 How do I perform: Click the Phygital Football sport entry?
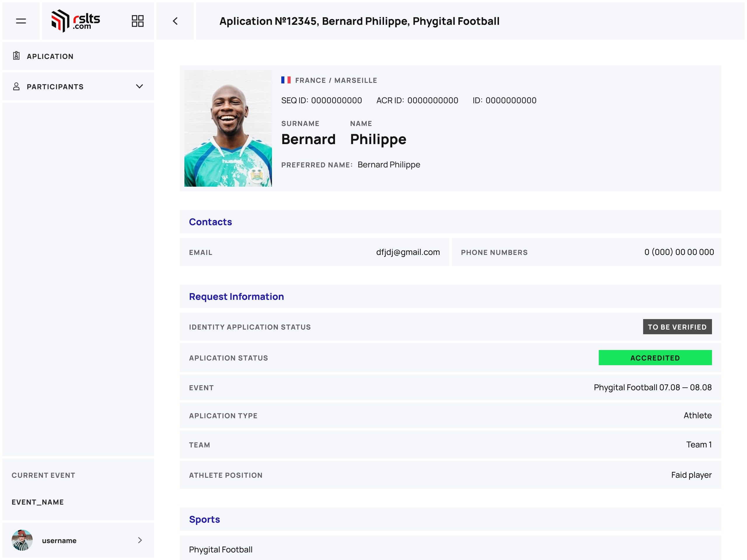coord(221,549)
